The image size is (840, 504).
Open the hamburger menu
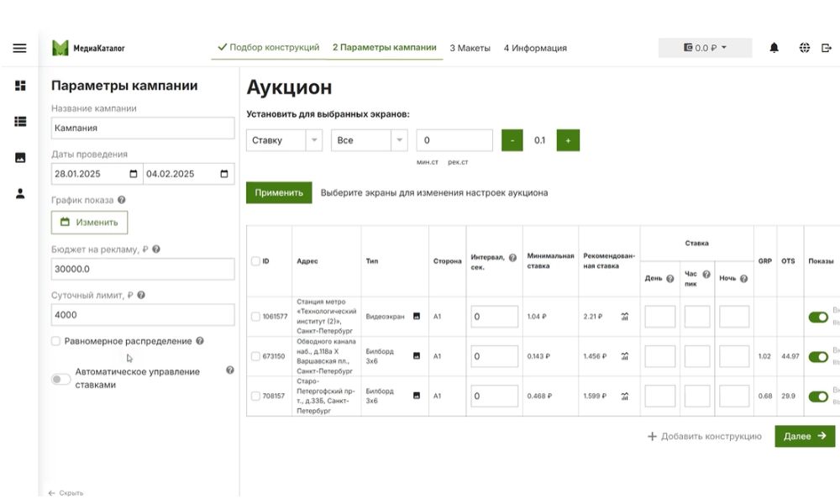tap(19, 48)
